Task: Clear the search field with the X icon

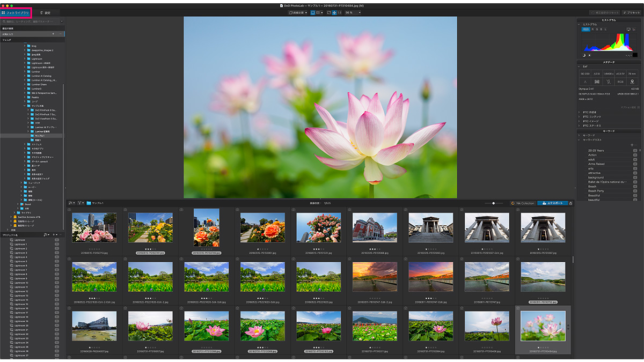Action: click(61, 21)
